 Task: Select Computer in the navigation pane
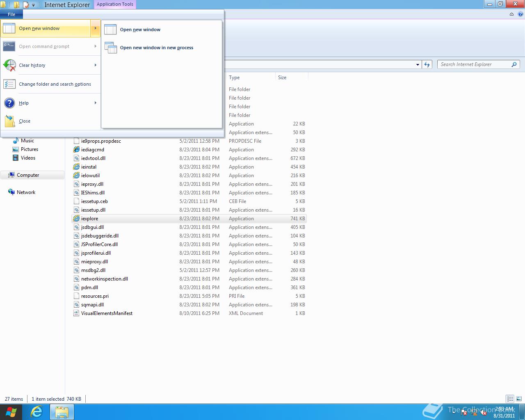[x=32, y=175]
